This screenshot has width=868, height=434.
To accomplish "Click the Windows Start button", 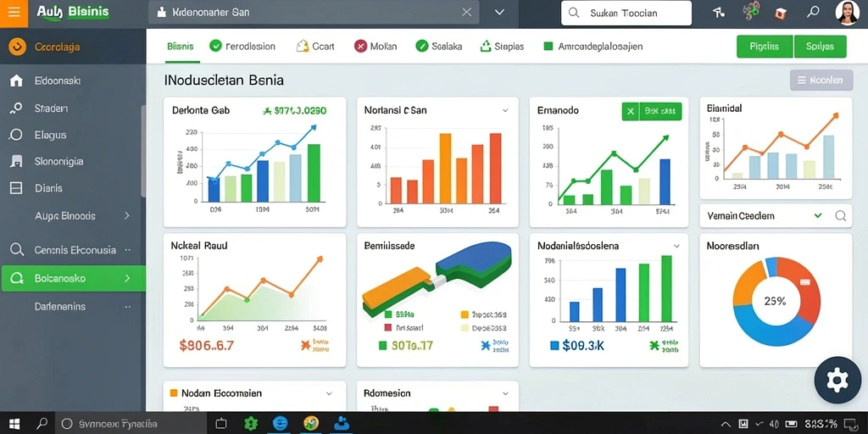I will 14,424.
